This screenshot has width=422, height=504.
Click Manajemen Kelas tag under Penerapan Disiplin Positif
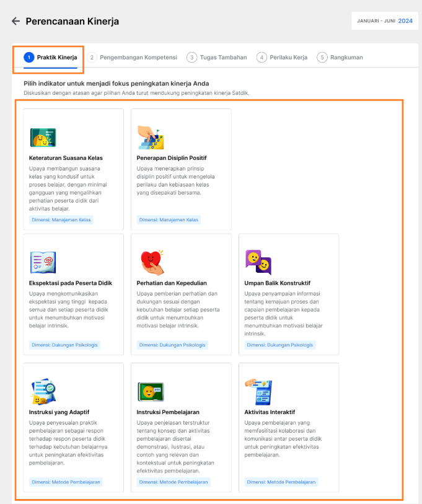pos(169,220)
